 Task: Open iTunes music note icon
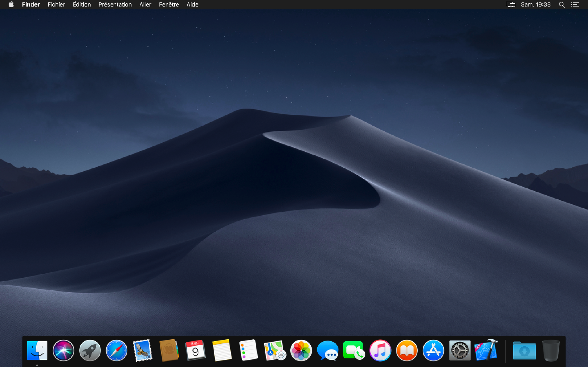click(x=380, y=350)
